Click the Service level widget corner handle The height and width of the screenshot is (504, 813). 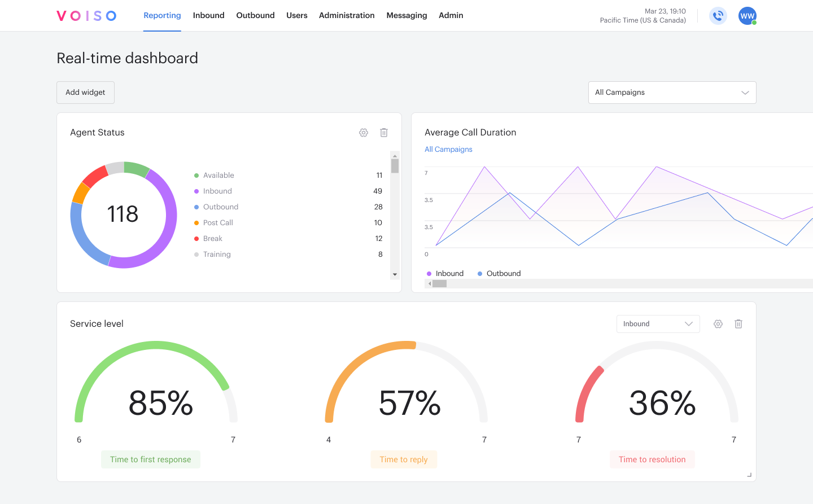[x=749, y=475]
